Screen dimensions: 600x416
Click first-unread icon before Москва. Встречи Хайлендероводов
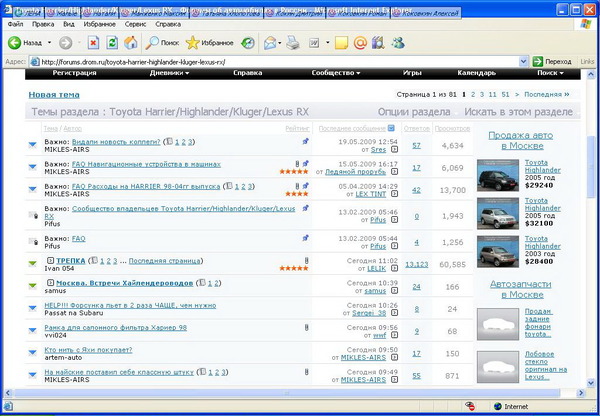(50, 283)
